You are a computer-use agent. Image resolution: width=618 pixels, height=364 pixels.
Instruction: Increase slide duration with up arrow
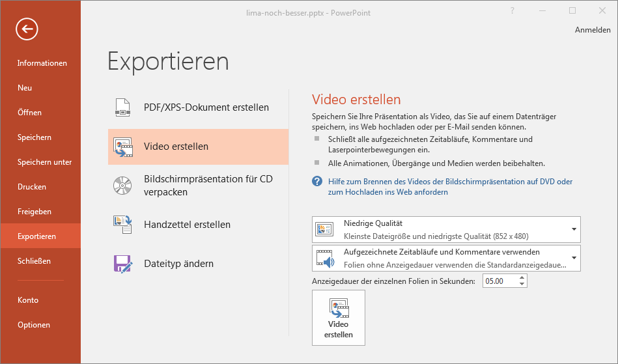pyautogui.click(x=522, y=278)
